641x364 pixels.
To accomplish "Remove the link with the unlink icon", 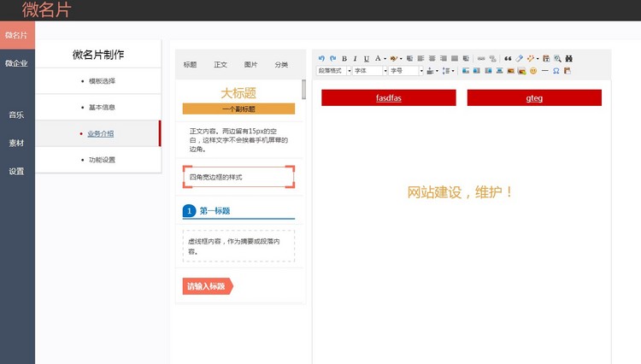I will [492, 59].
